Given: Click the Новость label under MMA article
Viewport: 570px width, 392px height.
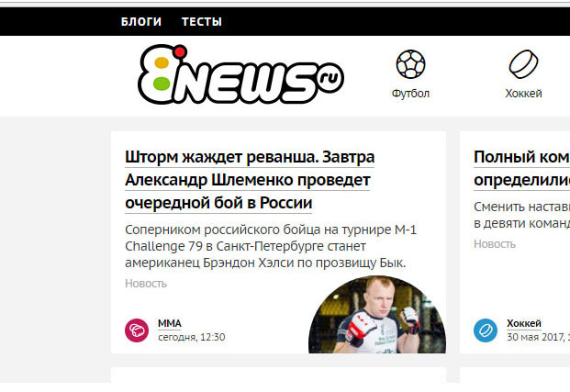Looking at the screenshot, I should pyautogui.click(x=146, y=284).
